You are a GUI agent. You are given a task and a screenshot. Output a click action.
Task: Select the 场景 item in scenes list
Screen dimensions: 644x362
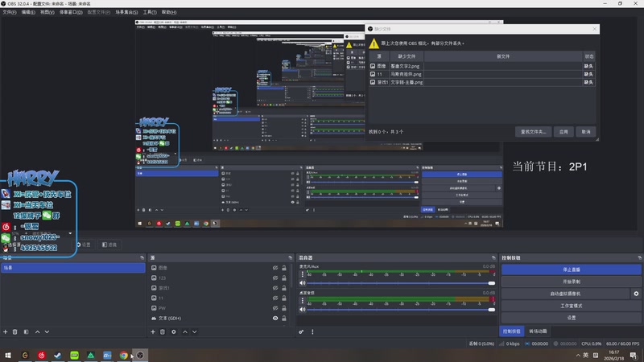point(72,268)
